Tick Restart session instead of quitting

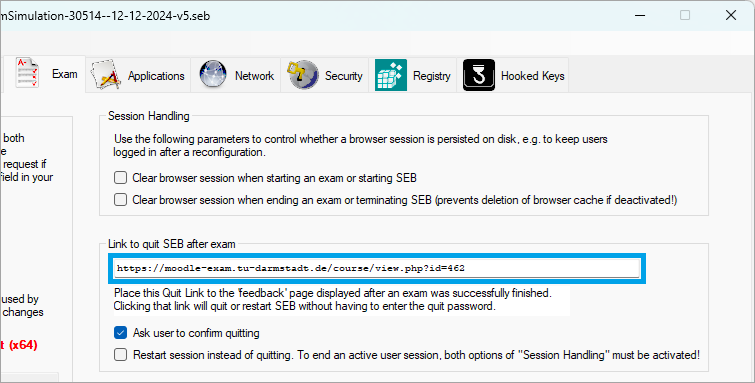(120, 355)
